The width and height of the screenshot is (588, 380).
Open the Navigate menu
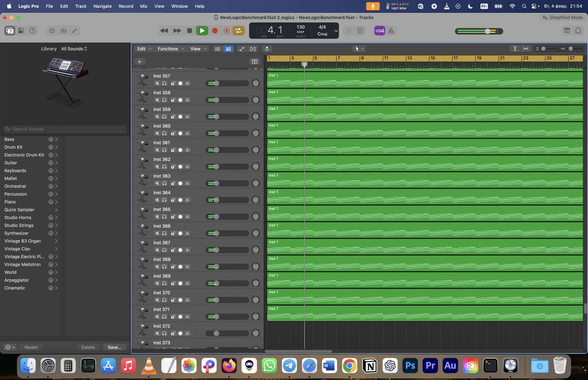103,6
